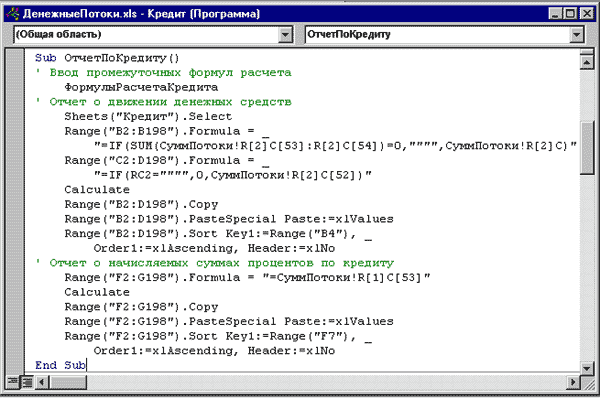Click the Sheets("Кредит").Select code line
Screen dimensions: 600x399
[148, 116]
